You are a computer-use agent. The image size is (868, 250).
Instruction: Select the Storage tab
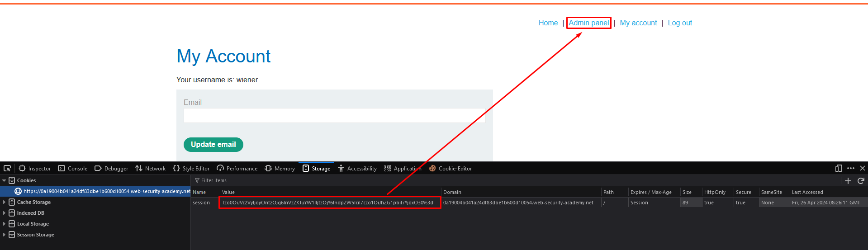[x=316, y=168]
